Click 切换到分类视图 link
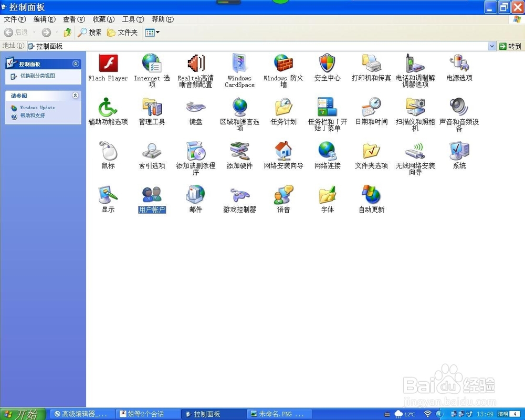The height and width of the screenshot is (420, 525). click(x=37, y=76)
